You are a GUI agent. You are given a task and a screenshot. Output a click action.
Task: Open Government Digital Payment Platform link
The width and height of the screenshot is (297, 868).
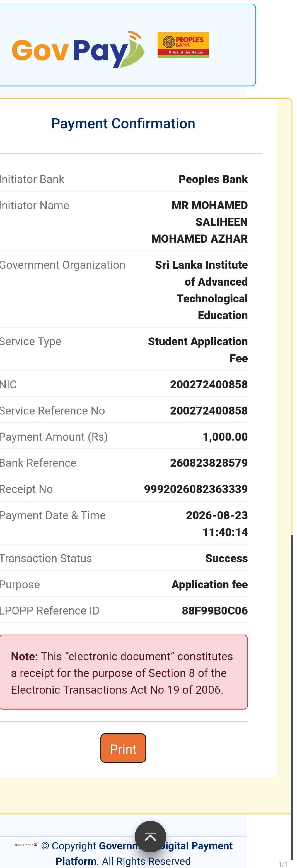[x=144, y=853]
